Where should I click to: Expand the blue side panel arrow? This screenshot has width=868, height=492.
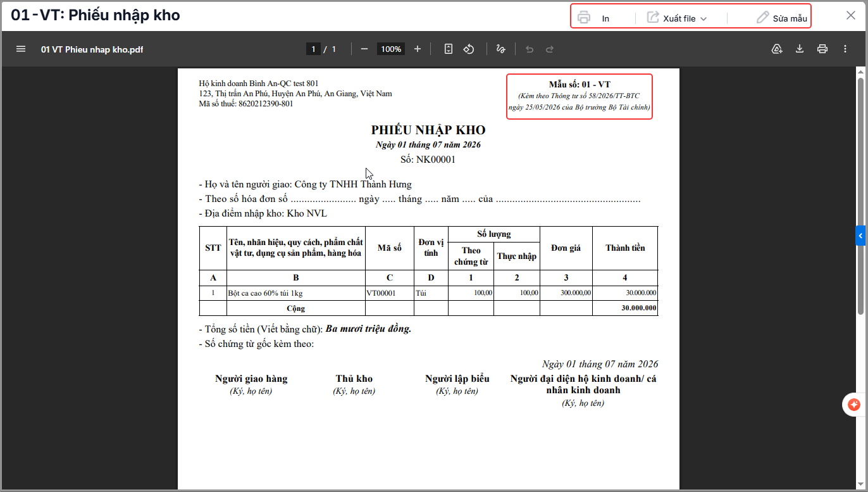click(x=860, y=236)
